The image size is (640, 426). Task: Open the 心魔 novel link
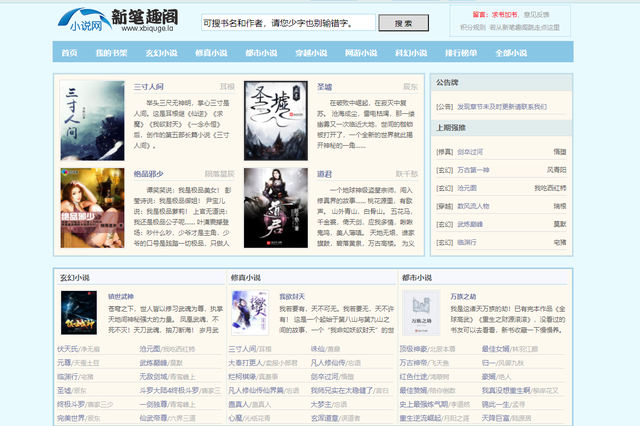[x=235, y=418]
